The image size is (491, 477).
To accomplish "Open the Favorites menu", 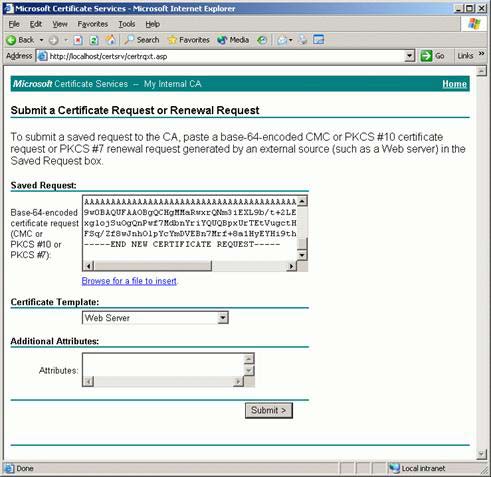I will click(93, 24).
